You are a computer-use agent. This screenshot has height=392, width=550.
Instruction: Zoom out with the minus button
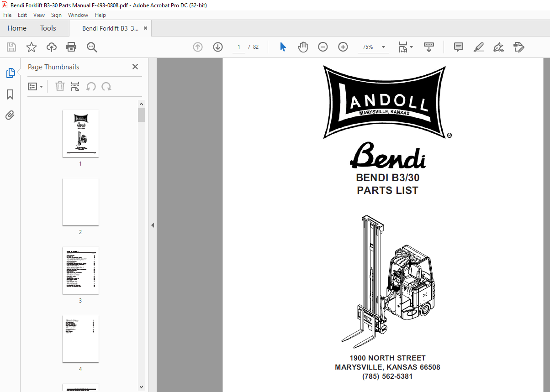(323, 47)
